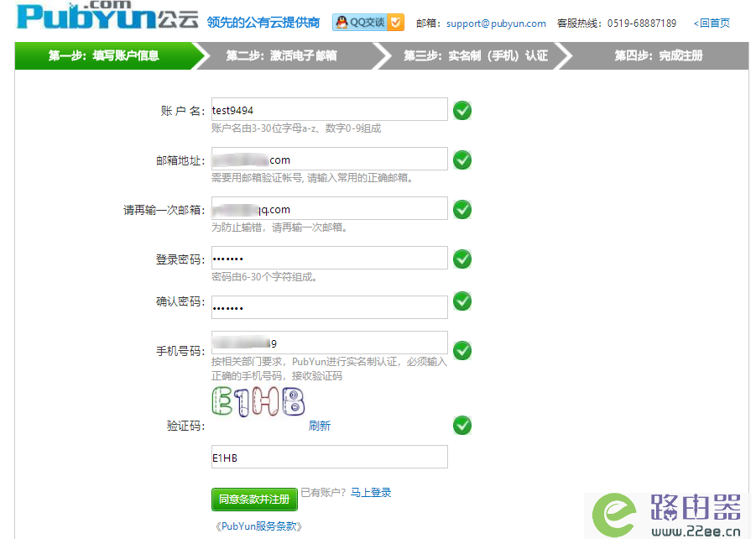756x539 pixels.
Task: Refresh captcha with 刷新 link
Action: tap(320, 426)
